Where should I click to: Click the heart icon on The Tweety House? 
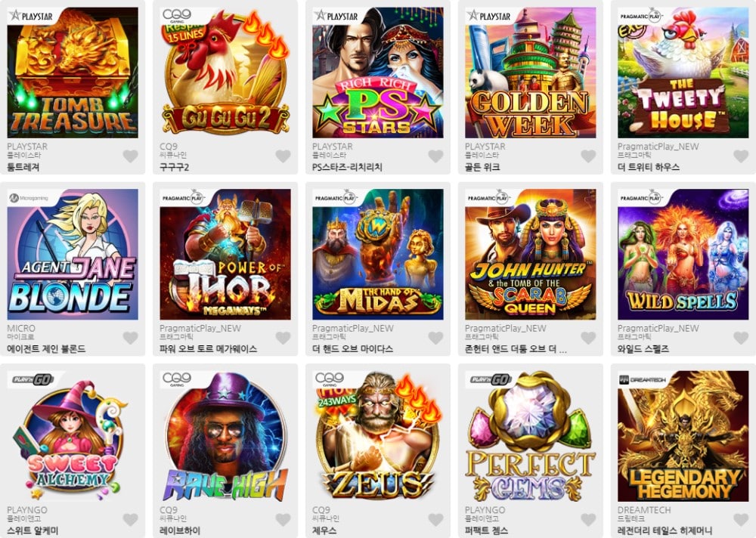tap(741, 156)
